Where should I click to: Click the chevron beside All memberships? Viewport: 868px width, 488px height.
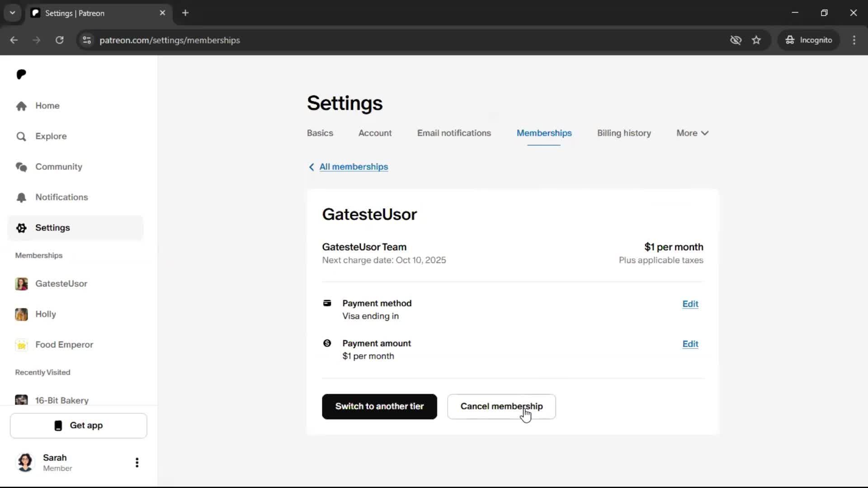[311, 167]
